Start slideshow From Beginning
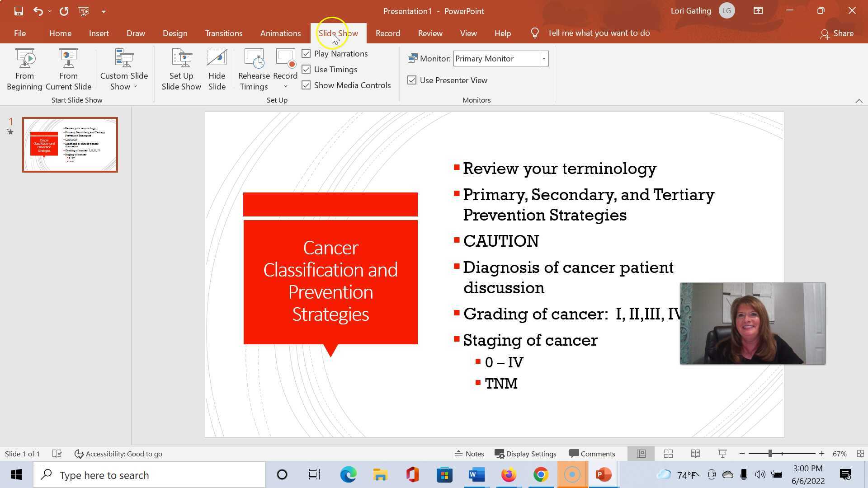This screenshot has width=868, height=488. click(24, 69)
